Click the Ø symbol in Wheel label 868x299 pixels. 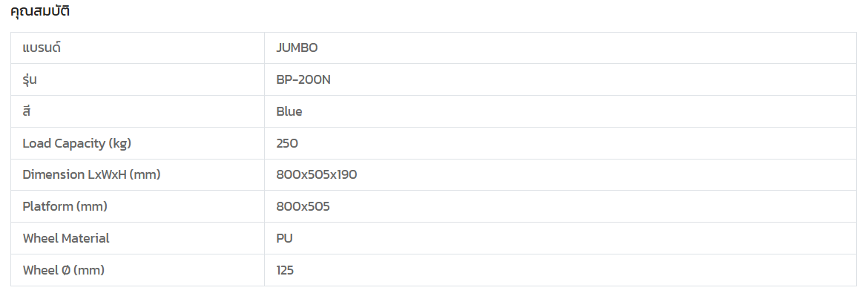tap(65, 271)
